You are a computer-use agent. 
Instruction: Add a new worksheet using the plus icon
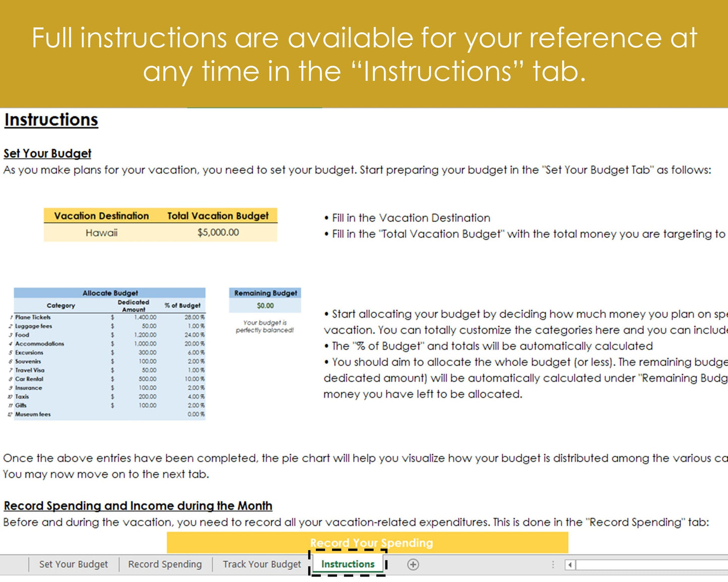point(413,564)
